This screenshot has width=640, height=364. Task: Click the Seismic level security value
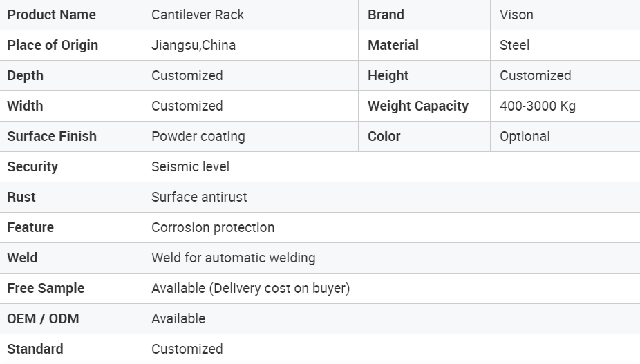click(x=190, y=166)
